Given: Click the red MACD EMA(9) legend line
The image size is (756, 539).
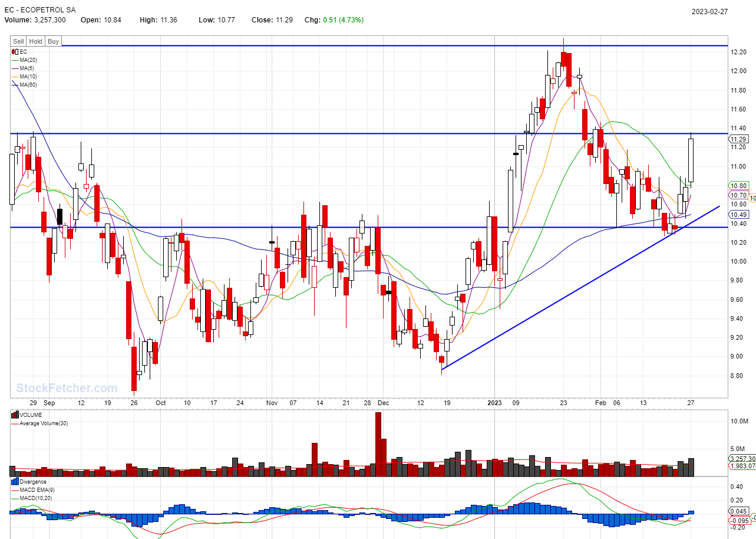Looking at the screenshot, I should [15, 490].
